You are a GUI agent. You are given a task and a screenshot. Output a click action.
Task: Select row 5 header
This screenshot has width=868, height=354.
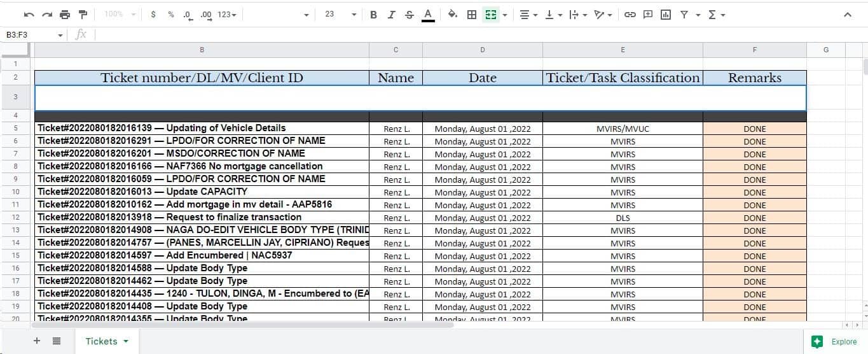pos(15,128)
